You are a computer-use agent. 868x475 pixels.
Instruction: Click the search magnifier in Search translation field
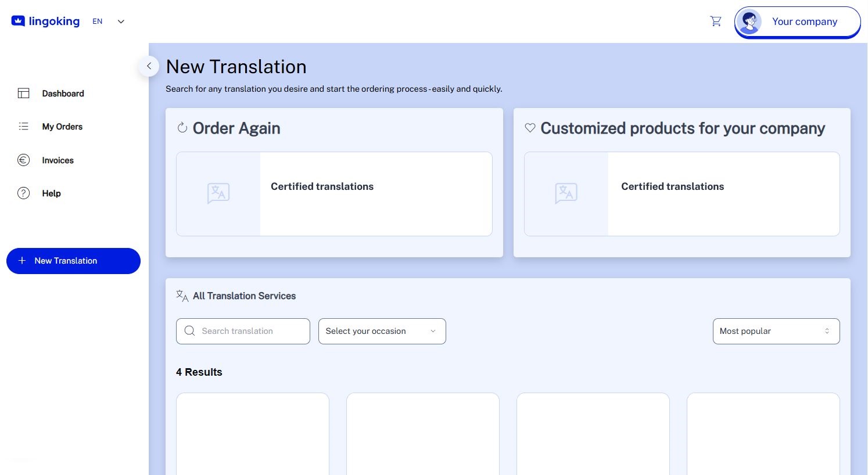189,330
